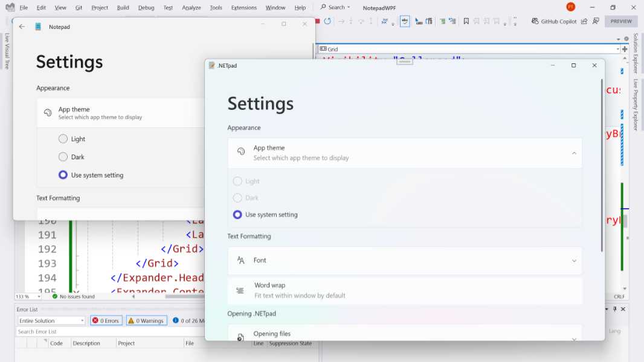Select Use system setting in .NETpad
Viewport: 644px width, 362px height.
(x=237, y=214)
